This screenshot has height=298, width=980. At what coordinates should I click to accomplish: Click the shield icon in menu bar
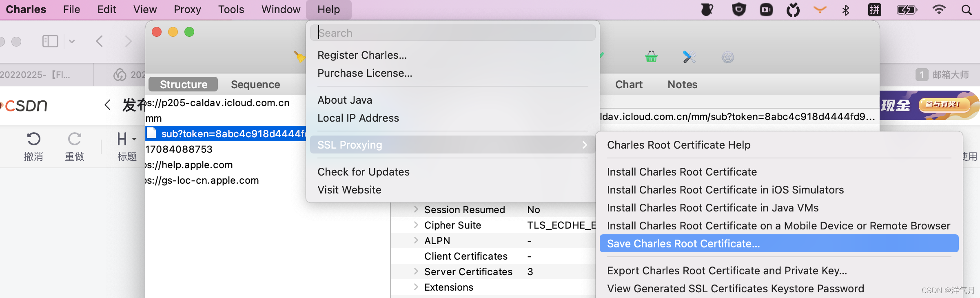click(x=738, y=9)
